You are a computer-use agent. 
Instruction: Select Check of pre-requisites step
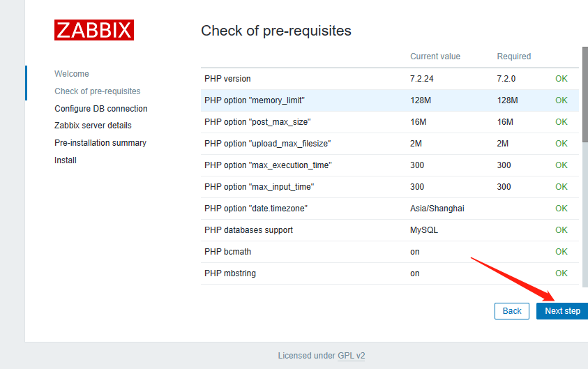[98, 91]
